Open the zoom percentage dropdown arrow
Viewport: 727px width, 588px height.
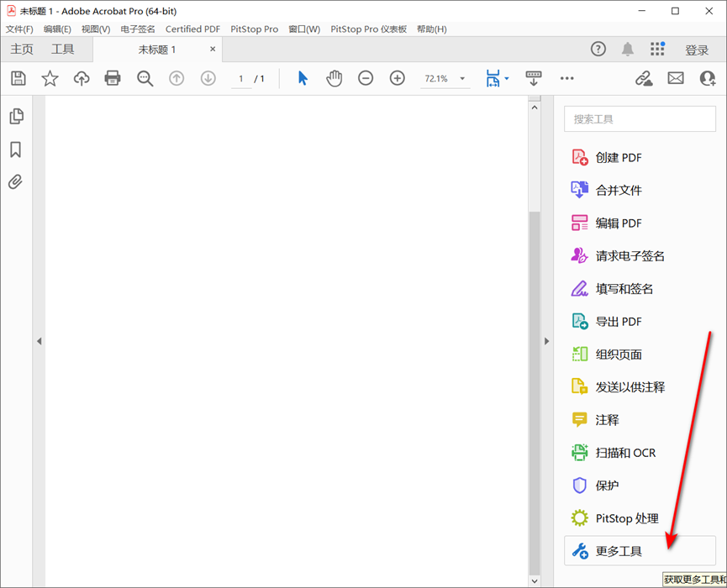pos(462,79)
